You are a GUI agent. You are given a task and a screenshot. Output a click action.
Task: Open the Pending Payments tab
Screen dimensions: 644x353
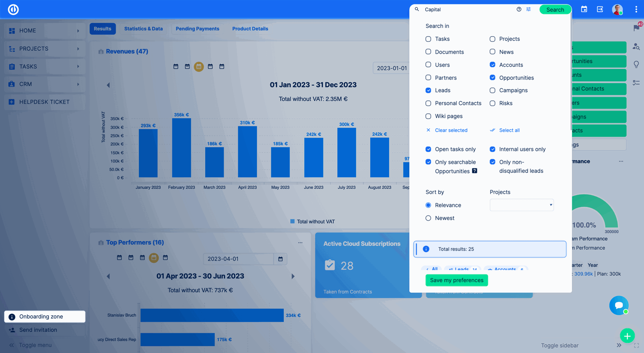pyautogui.click(x=197, y=29)
